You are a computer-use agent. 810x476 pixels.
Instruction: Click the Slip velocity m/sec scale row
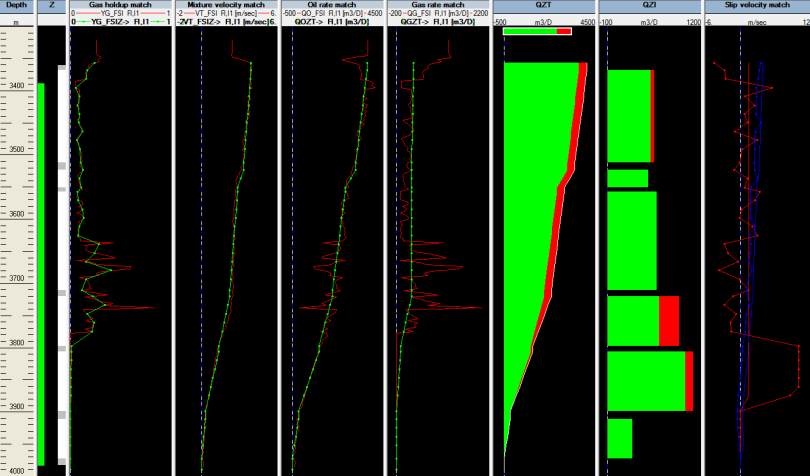(757, 21)
